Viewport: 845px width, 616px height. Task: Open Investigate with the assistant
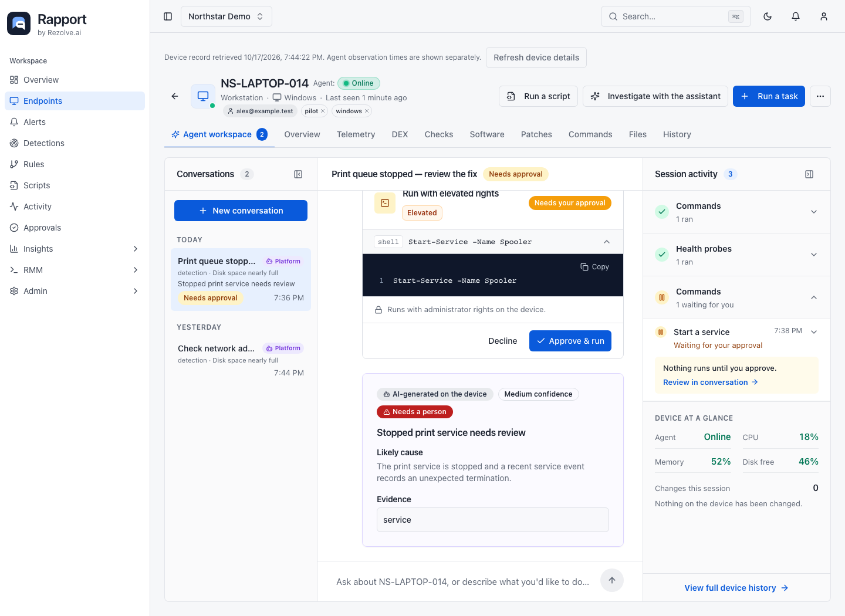click(x=655, y=96)
